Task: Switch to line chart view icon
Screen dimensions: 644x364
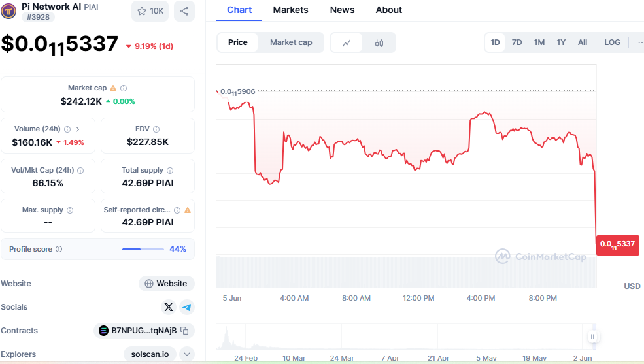Action: [347, 42]
